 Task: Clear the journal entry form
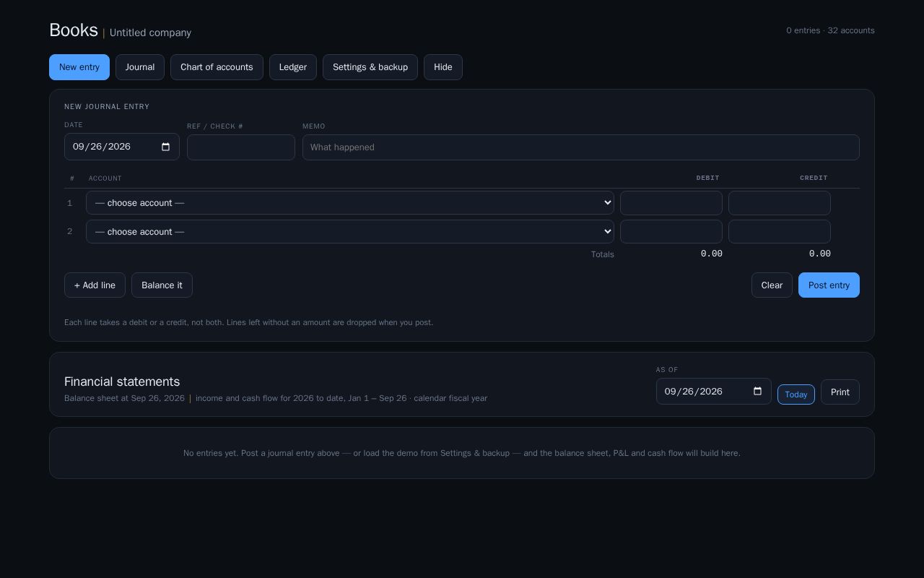coord(772,285)
